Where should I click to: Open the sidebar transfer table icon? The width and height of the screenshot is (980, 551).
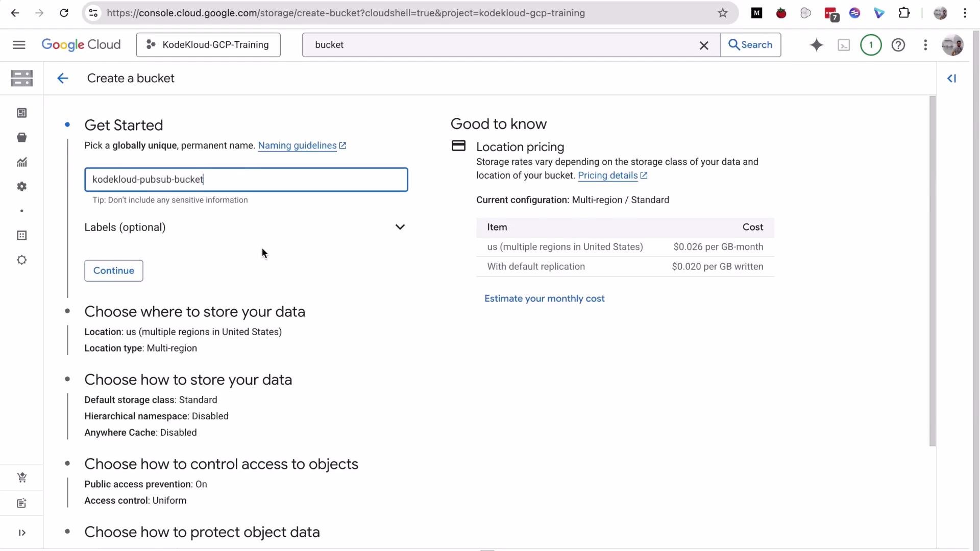21,235
